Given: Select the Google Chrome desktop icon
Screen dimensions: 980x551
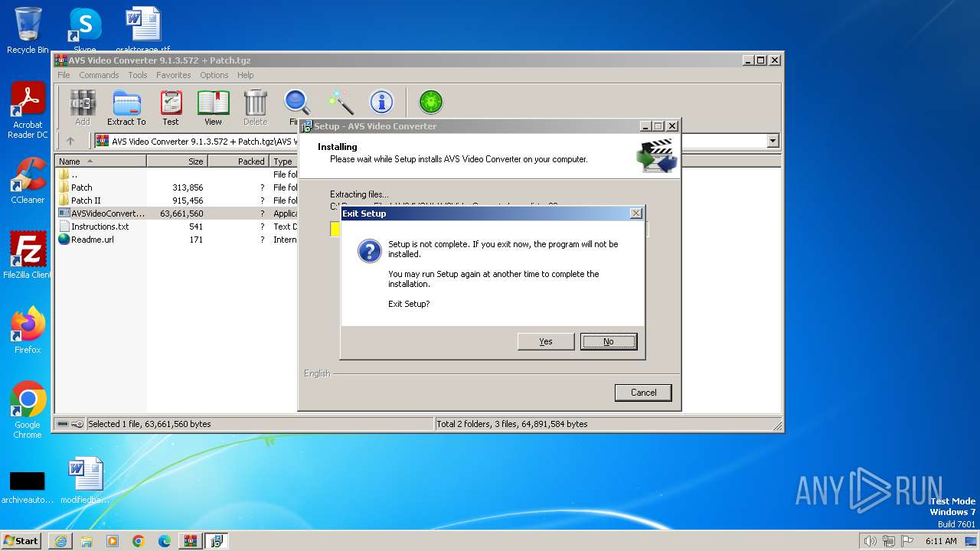Looking at the screenshot, I should coord(28,409).
